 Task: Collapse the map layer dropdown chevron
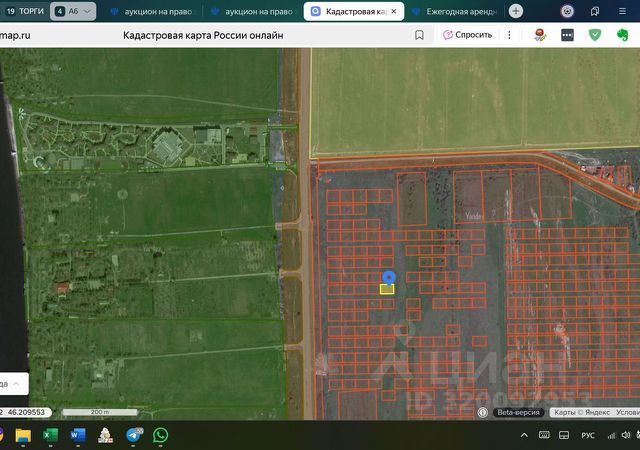click(x=16, y=384)
